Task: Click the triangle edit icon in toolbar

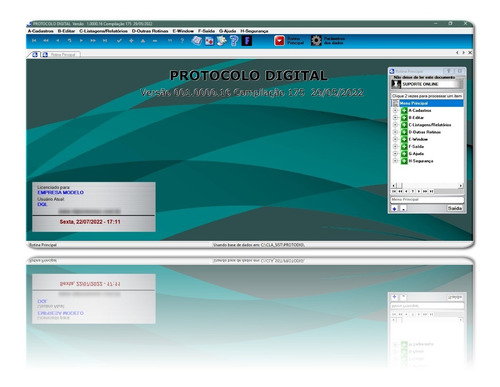Action: pos(143,41)
